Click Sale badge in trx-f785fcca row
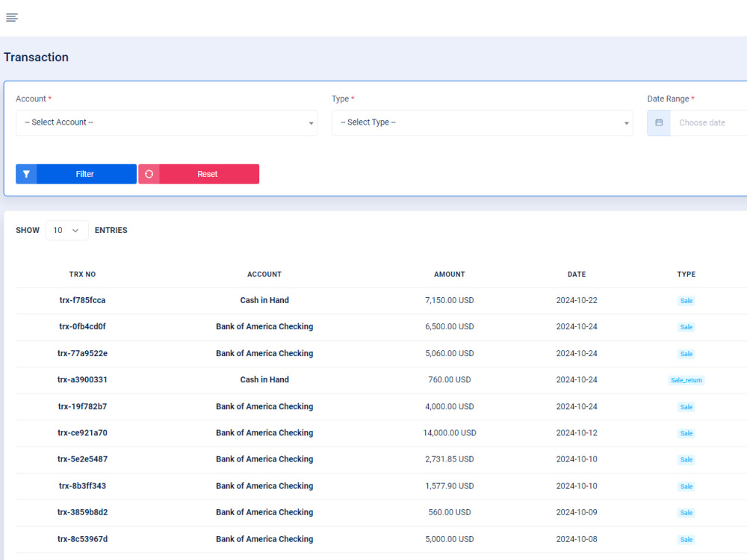This screenshot has width=747, height=560. [x=686, y=301]
